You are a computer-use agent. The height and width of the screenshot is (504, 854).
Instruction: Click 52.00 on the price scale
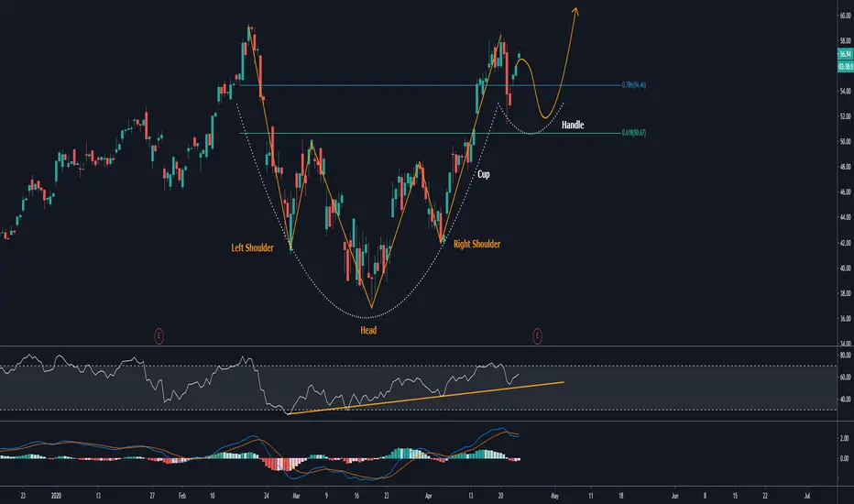(x=845, y=116)
